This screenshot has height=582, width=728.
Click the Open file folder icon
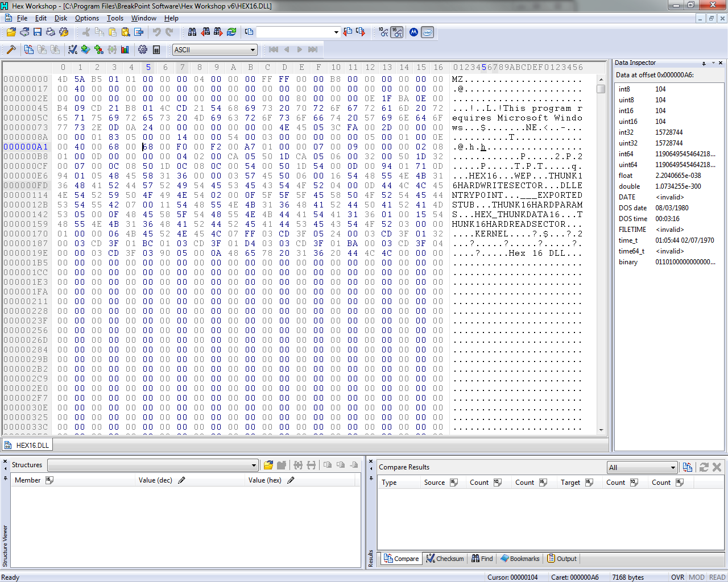(x=11, y=32)
